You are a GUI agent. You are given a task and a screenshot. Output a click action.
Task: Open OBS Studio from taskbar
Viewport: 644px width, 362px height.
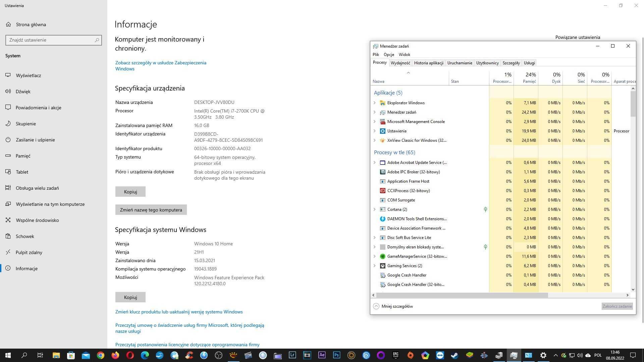coord(219,355)
